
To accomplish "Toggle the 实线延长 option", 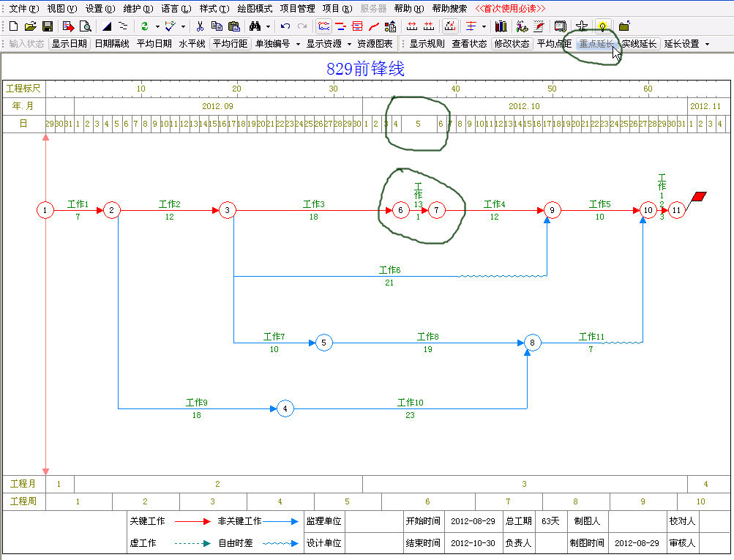I will [639, 43].
